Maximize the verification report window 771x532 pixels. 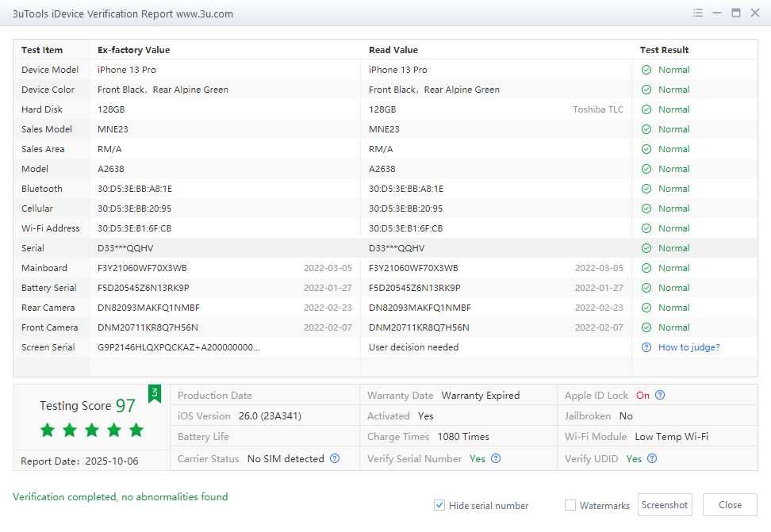click(x=736, y=13)
